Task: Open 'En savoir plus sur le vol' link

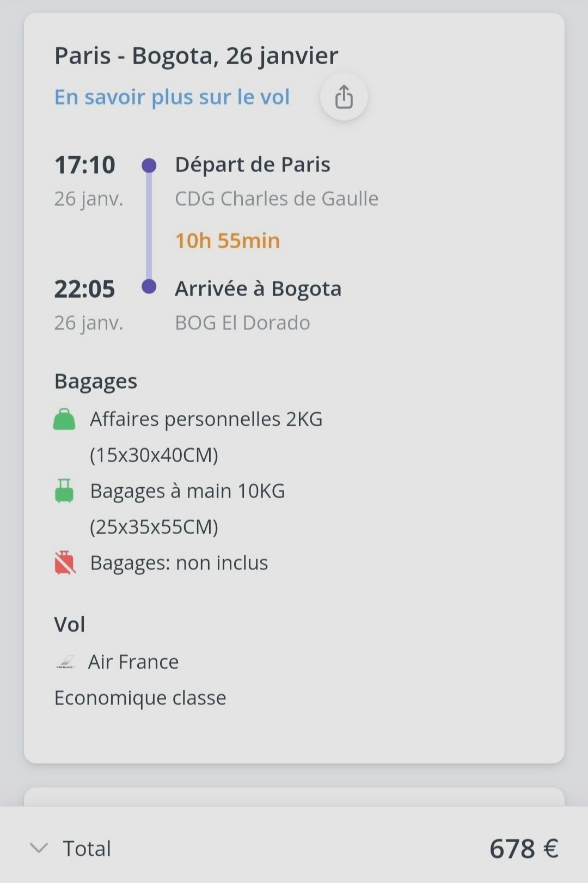Action: pos(172,97)
